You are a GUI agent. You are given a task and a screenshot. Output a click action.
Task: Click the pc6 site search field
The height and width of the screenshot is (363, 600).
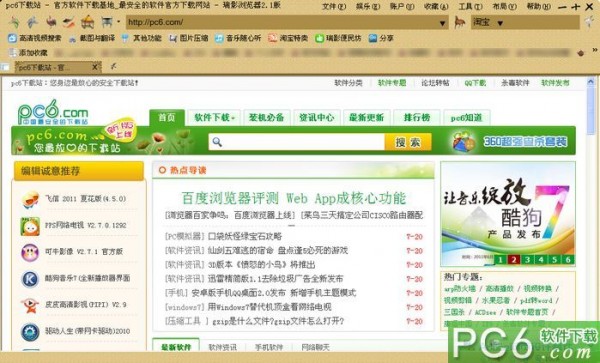[x=297, y=142]
